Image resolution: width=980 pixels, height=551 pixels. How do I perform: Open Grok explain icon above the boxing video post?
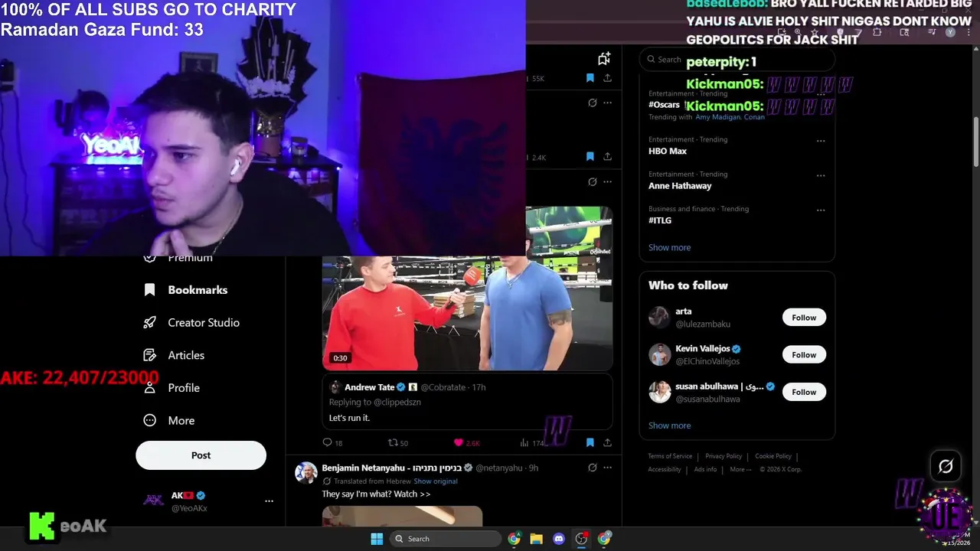(592, 182)
